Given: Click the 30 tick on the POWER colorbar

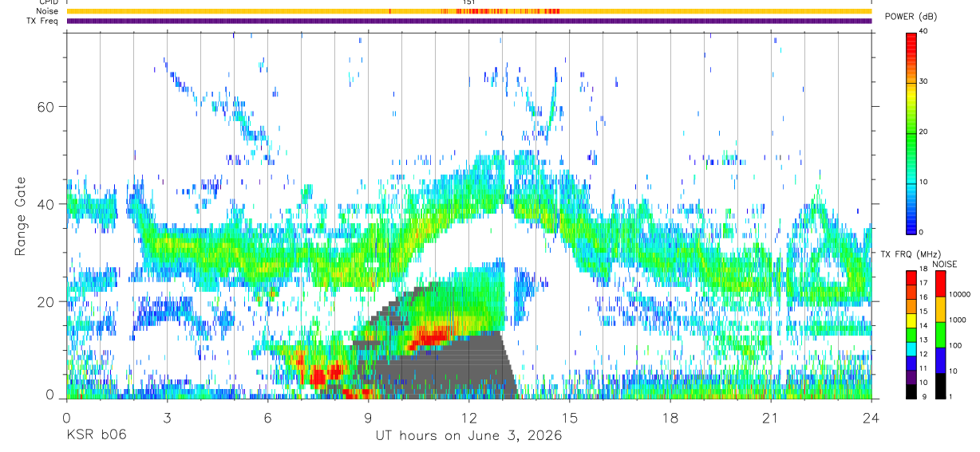Looking at the screenshot, I should pos(924,81).
